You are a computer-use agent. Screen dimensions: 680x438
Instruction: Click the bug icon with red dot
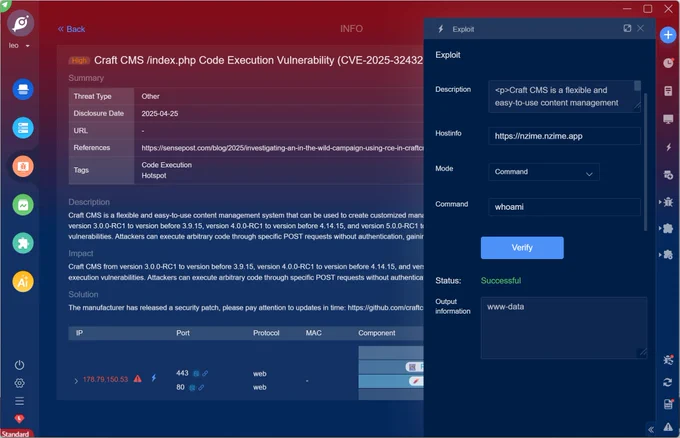click(x=668, y=360)
